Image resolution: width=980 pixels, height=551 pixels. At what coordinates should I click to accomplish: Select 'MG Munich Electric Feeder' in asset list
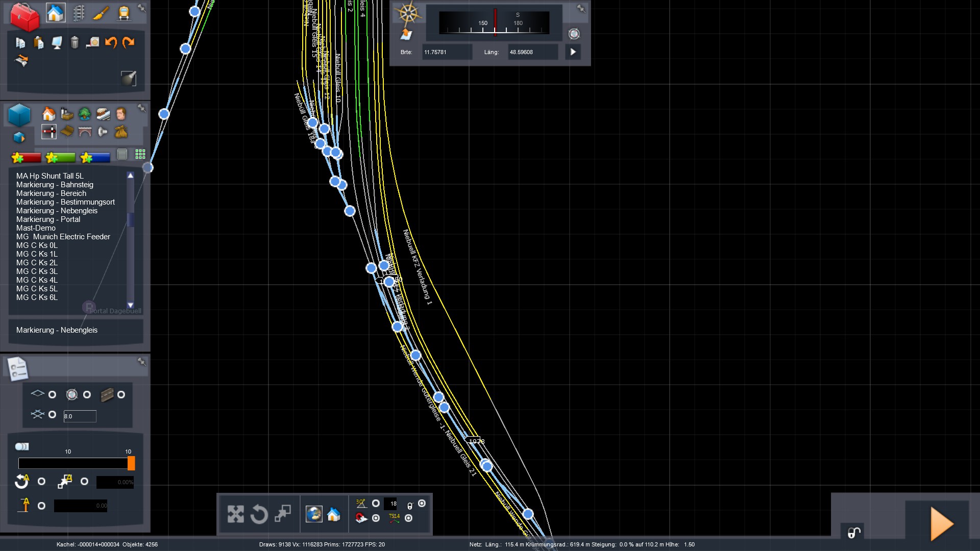pos(63,237)
